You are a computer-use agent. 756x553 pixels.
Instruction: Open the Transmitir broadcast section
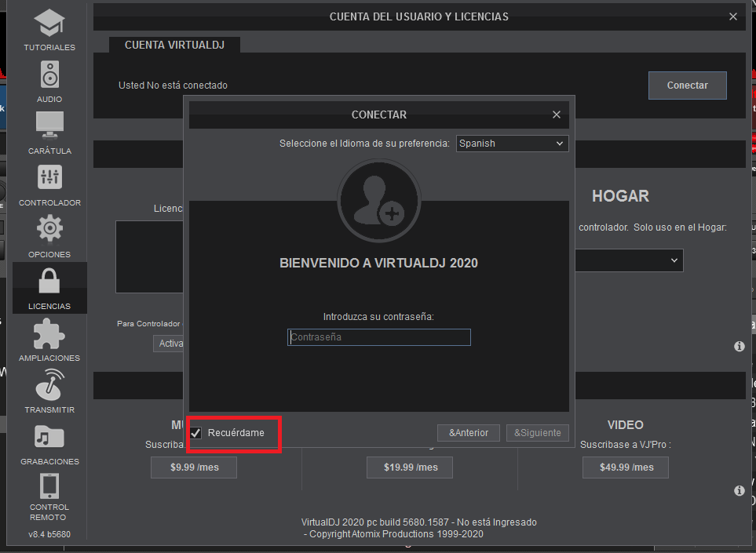pos(49,391)
